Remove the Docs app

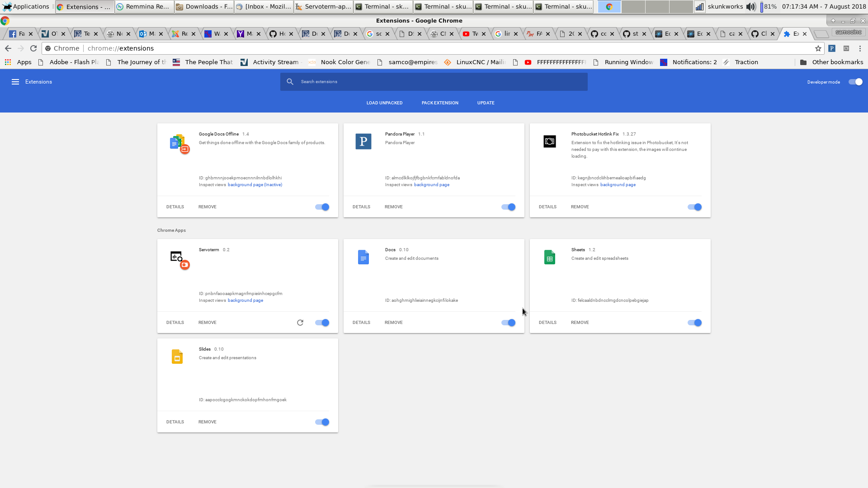point(394,323)
